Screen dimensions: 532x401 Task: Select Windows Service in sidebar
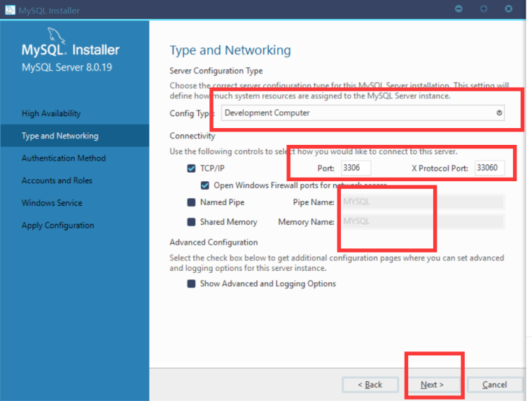pos(52,203)
